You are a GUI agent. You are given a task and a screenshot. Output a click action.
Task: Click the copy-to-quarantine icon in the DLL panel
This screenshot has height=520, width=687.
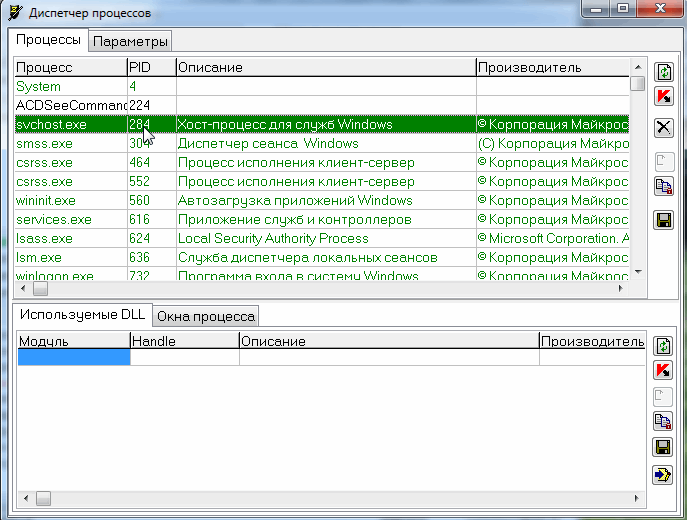663,421
